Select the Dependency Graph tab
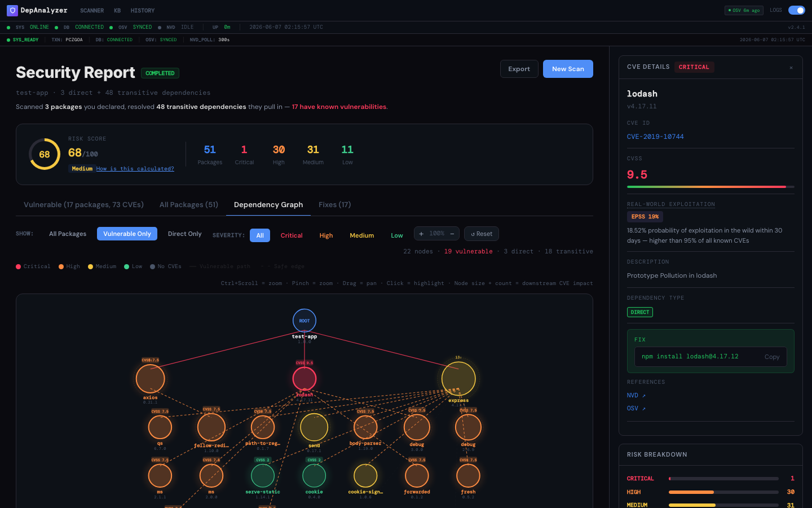 coord(268,204)
